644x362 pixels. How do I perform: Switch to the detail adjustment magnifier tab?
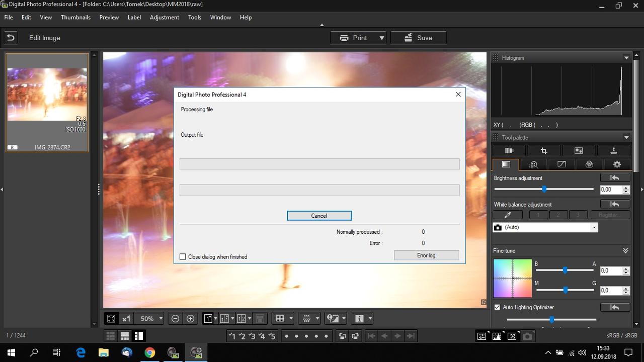pos(534,164)
